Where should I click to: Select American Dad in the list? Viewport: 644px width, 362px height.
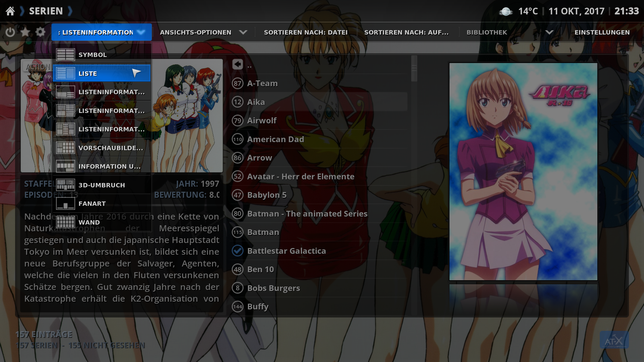point(319,139)
